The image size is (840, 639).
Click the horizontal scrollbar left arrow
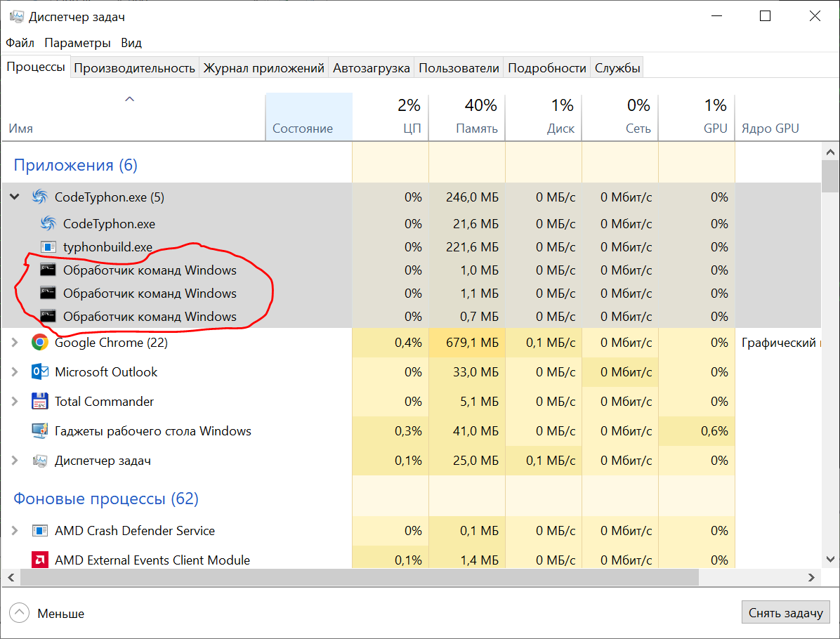pos(11,577)
